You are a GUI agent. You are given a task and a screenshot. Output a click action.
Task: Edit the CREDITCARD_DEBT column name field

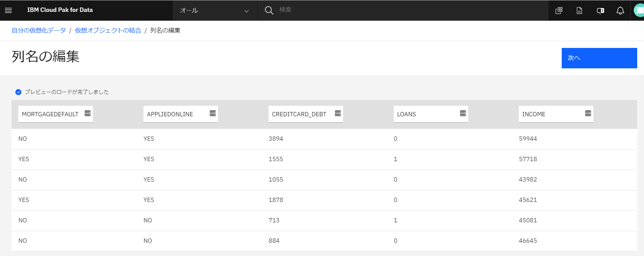[306, 114]
